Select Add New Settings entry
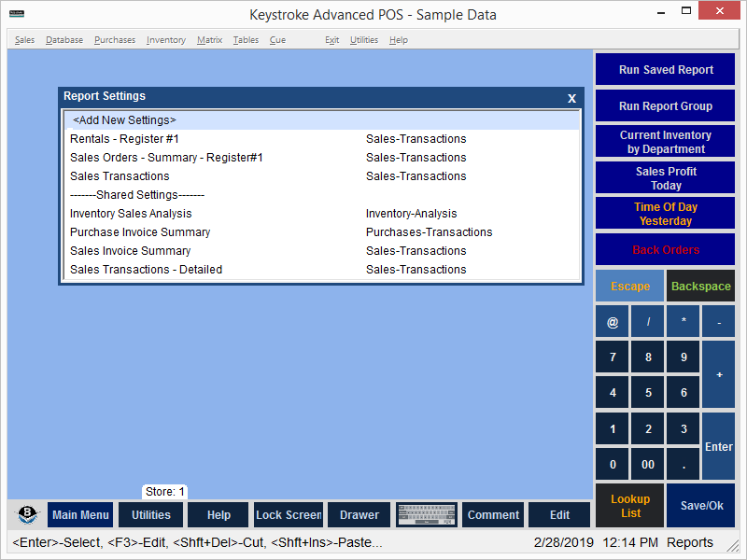 click(124, 120)
